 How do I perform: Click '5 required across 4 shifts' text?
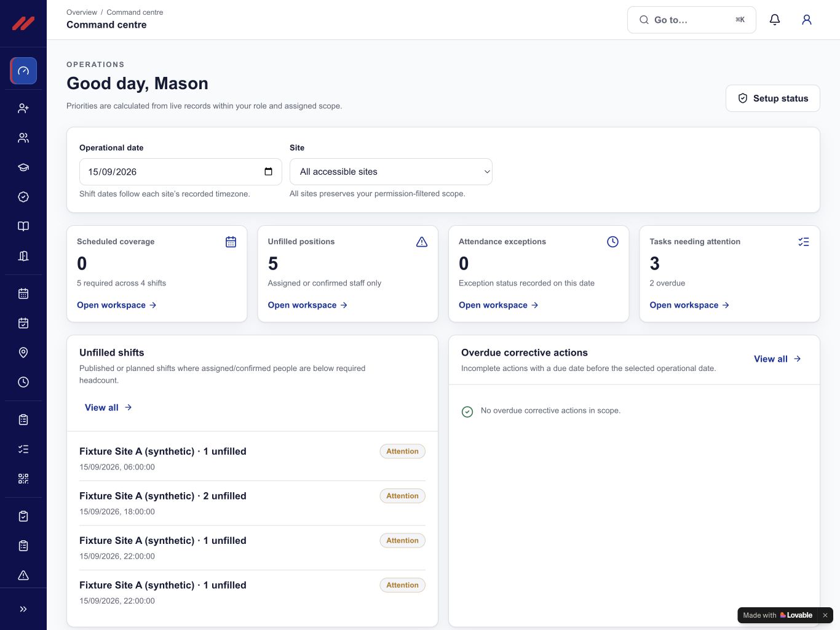[121, 283]
